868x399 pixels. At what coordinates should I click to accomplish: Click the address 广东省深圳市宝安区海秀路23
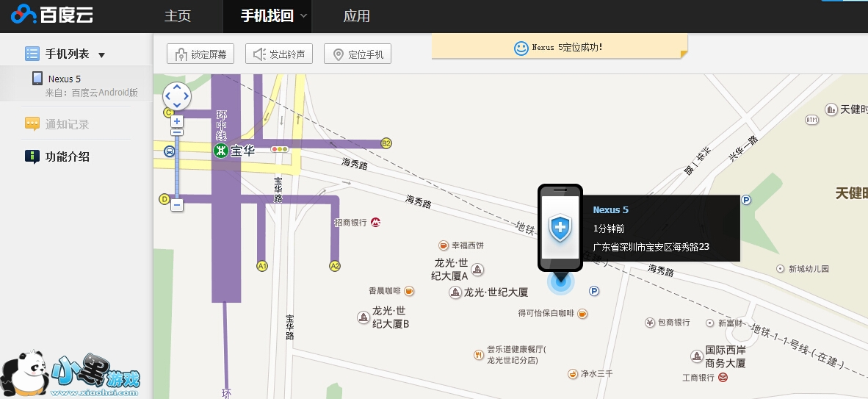point(651,247)
